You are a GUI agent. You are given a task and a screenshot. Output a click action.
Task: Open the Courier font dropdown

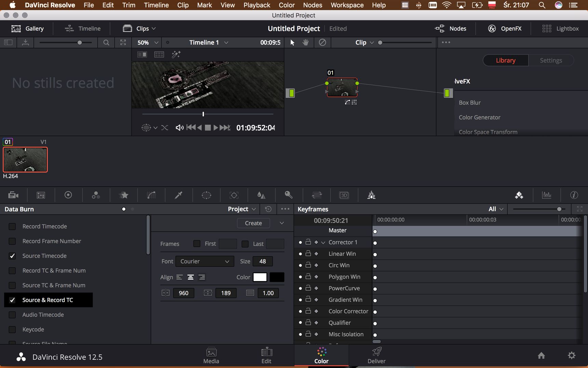[205, 261]
